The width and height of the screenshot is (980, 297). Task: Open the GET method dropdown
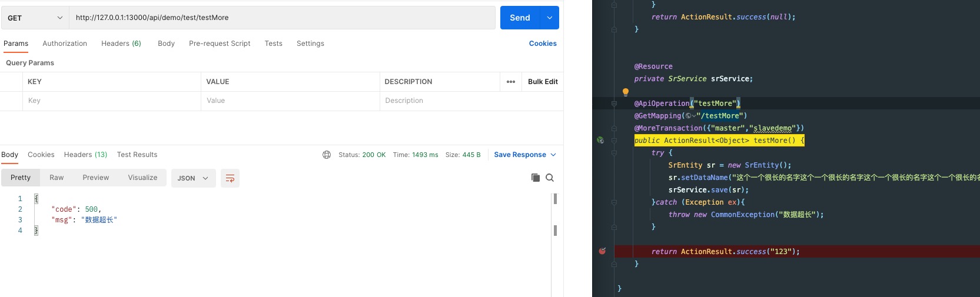pos(35,18)
